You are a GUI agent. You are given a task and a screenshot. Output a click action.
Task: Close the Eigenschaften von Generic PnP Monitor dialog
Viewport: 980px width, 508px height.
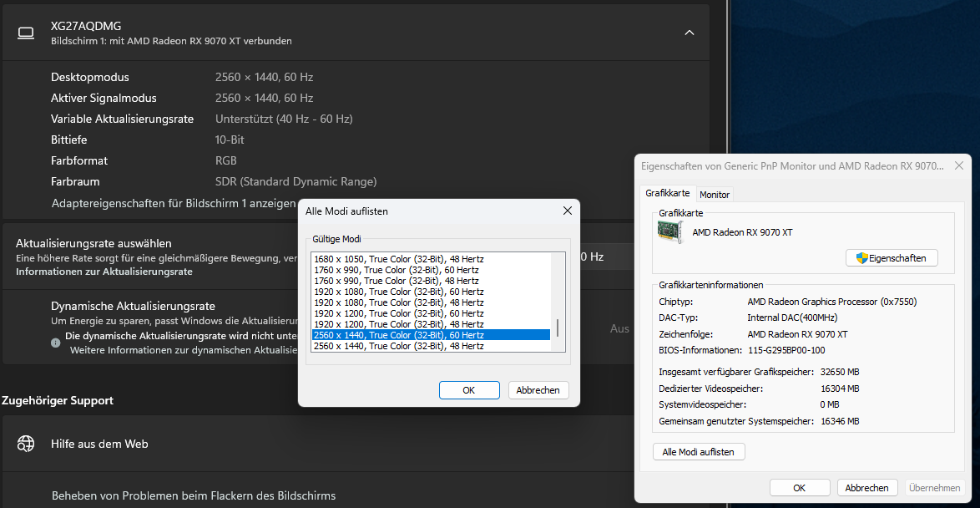tap(958, 165)
